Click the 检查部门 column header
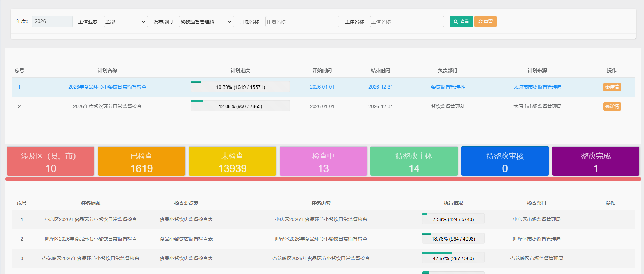Image resolution: width=644 pixels, height=274 pixels. coord(536,203)
